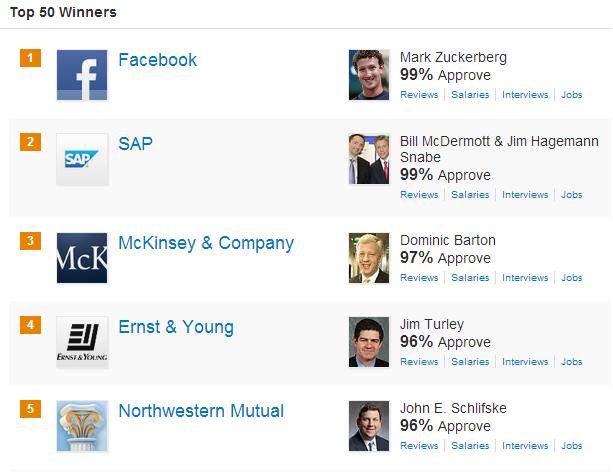The image size is (613, 472).
Task: Click John E. Schlifske's portrait
Action: pyautogui.click(x=369, y=426)
